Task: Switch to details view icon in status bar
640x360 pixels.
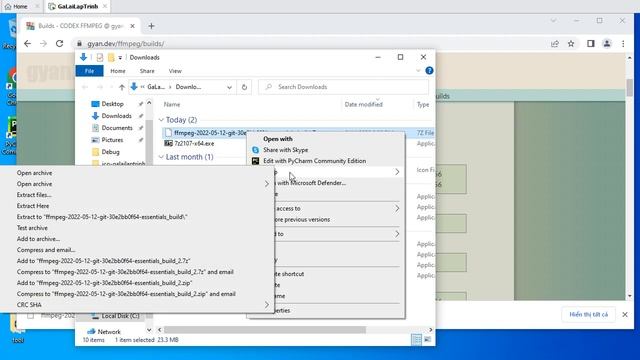Action: point(416,340)
